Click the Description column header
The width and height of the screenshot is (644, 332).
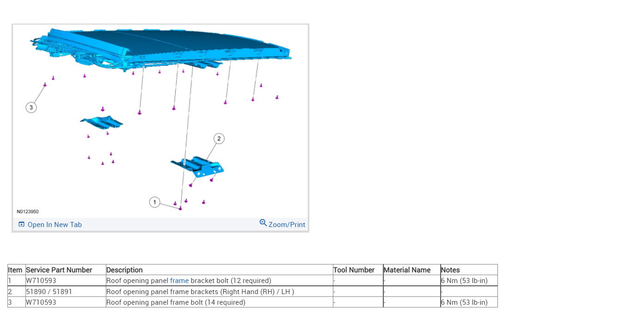(124, 270)
